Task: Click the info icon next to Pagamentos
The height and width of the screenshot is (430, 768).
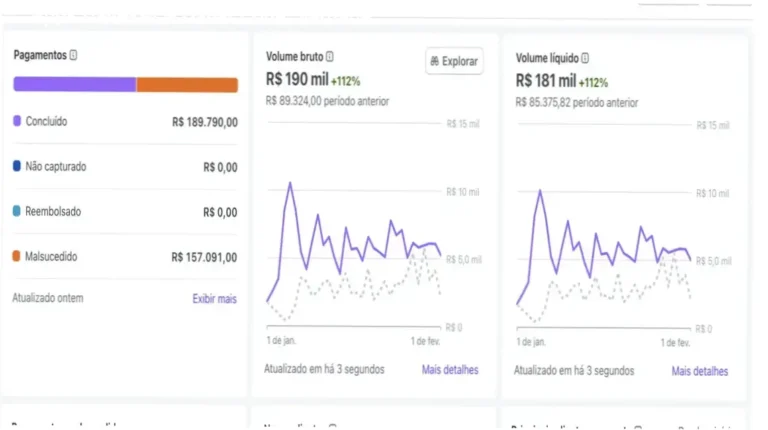Action: (x=73, y=55)
